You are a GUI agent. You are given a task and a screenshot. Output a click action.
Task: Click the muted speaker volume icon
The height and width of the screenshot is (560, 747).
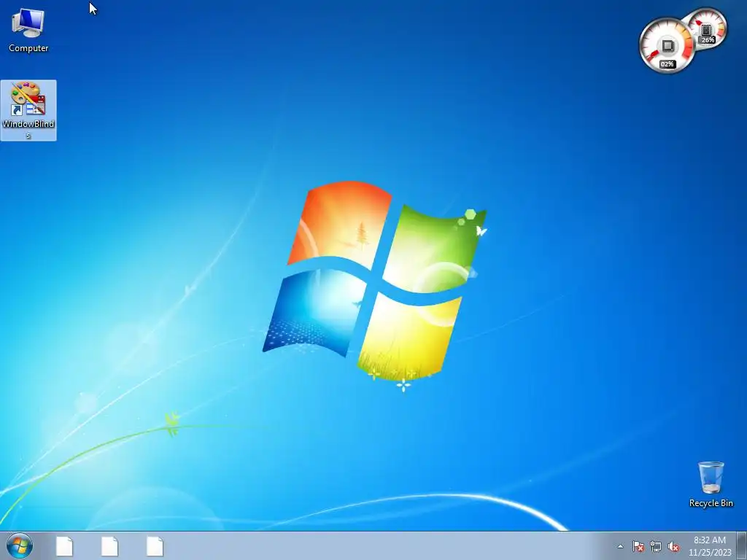673,546
